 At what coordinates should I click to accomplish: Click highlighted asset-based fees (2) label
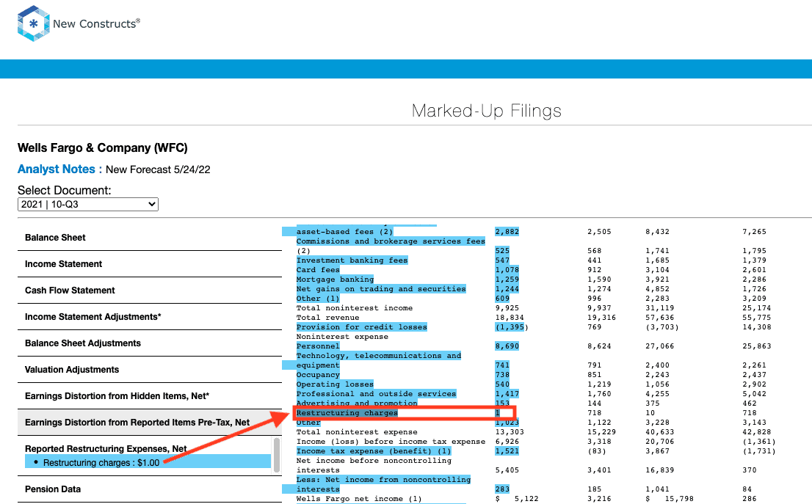tap(344, 232)
